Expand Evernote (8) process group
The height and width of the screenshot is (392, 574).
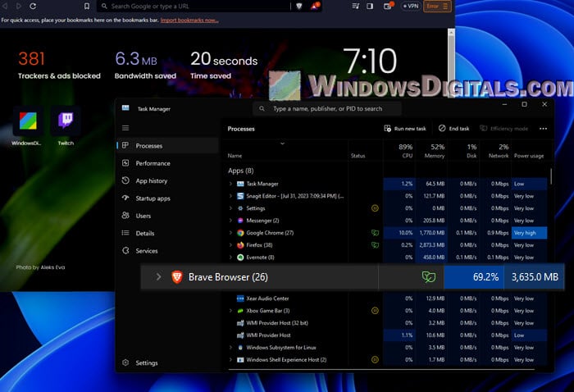tap(230, 258)
